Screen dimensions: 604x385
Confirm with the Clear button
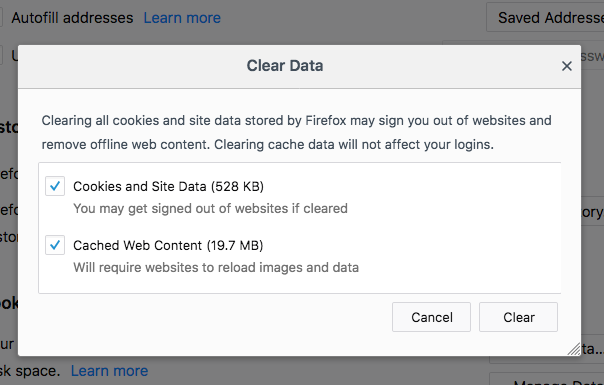point(518,317)
